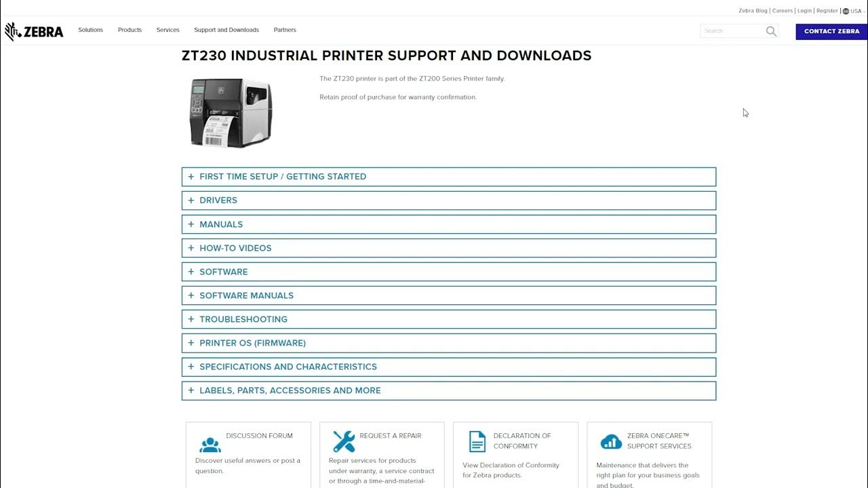This screenshot has width=868, height=488.
Task: Open the Products menu
Action: (x=130, y=30)
